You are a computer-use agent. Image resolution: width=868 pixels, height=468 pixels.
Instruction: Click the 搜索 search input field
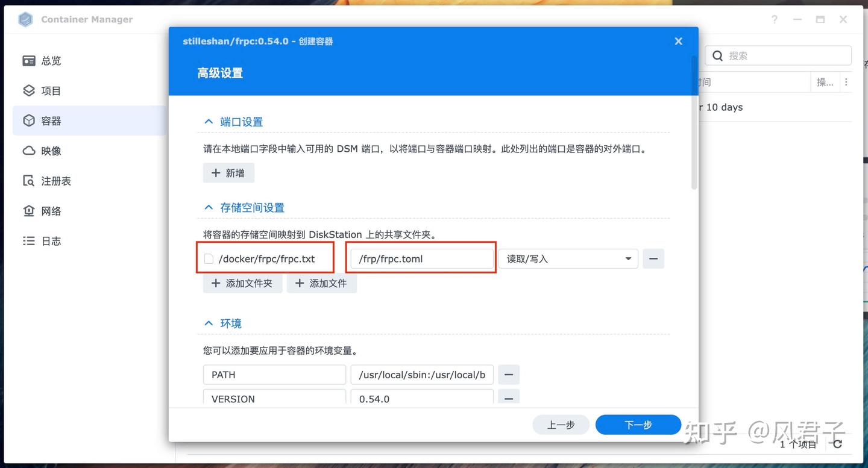click(778, 55)
